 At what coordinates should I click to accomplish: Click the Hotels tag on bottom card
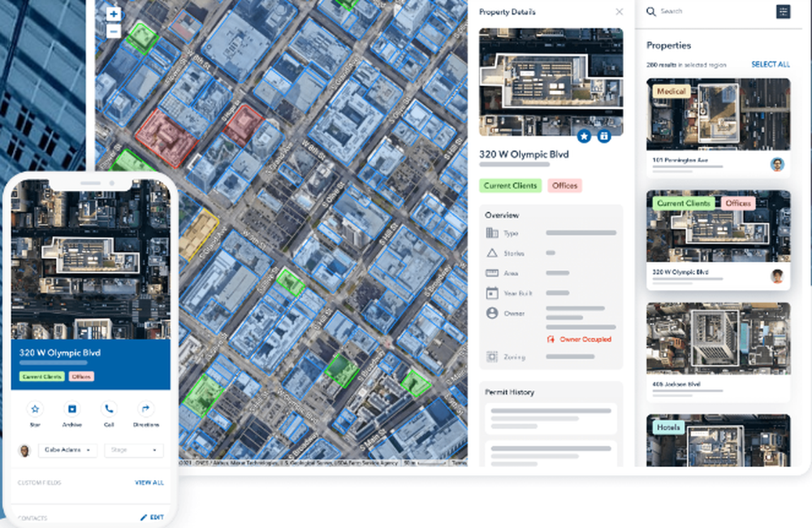click(x=668, y=427)
